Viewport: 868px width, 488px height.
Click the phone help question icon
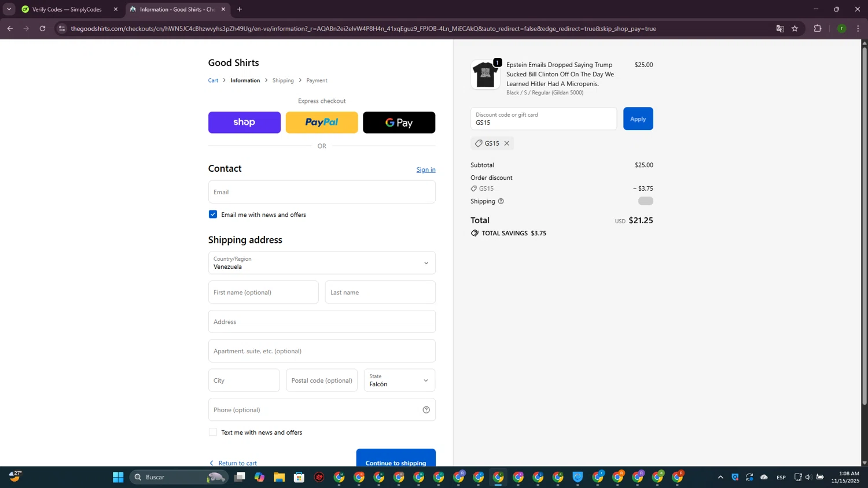(426, 410)
